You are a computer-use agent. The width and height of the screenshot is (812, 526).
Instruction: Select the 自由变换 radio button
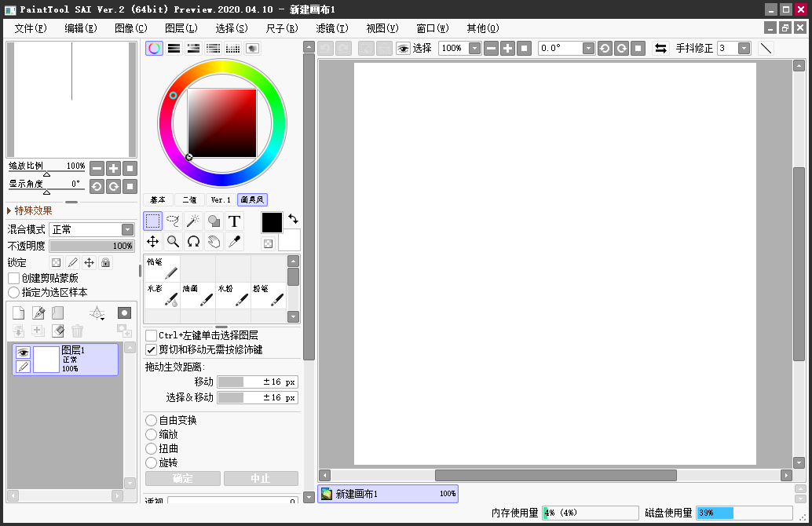tap(152, 420)
